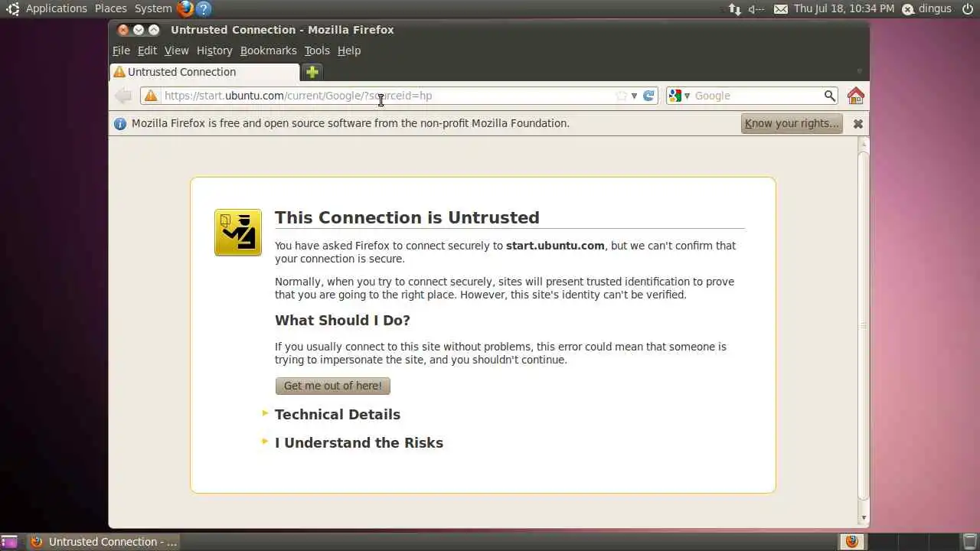Open the help icon in the top panel
Viewport: 980px width, 551px height.
[203, 9]
